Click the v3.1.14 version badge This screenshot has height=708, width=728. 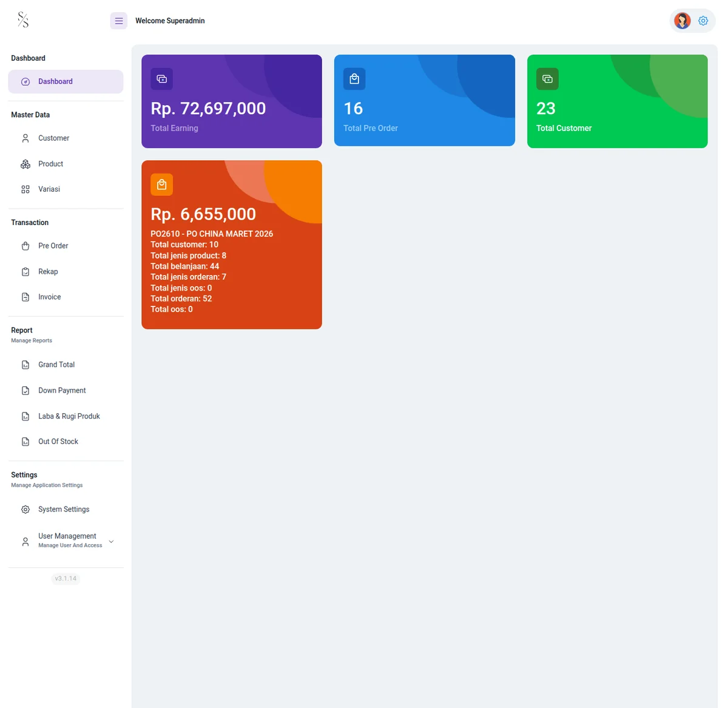(x=66, y=579)
